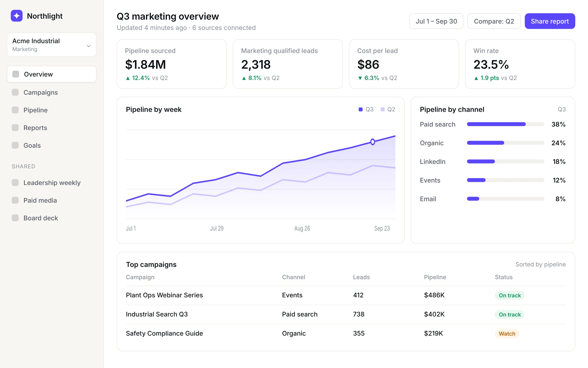
Task: Select the Plant Ops Webinar Series row
Action: point(346,295)
